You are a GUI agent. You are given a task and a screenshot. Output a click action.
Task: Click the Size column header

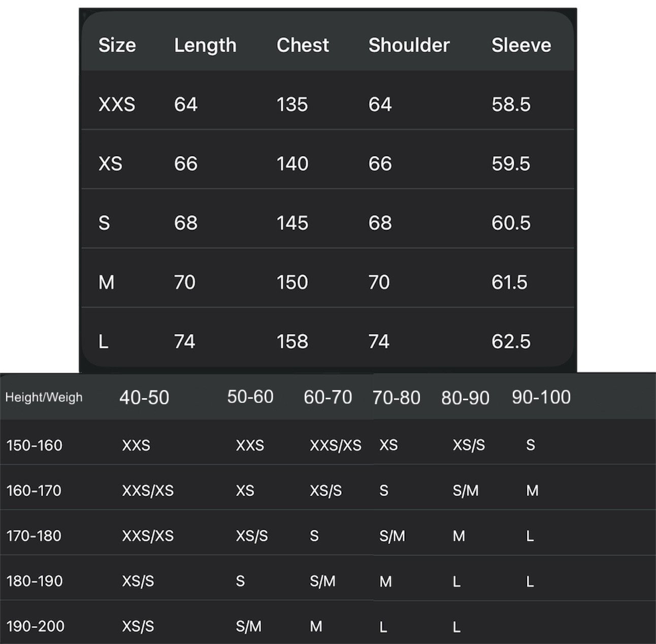(117, 45)
